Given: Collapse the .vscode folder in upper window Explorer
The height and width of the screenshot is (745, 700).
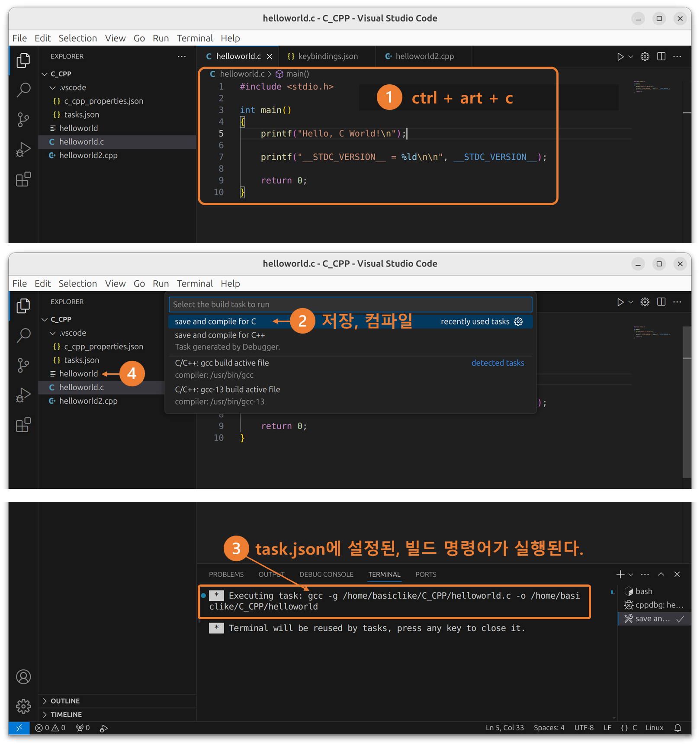Looking at the screenshot, I should click(53, 87).
